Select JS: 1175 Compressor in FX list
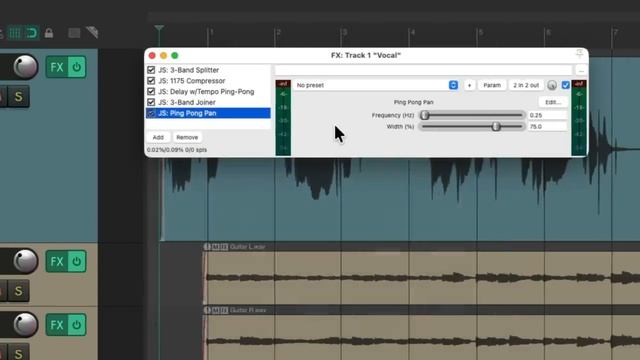The width and height of the screenshot is (640, 360). 192,81
